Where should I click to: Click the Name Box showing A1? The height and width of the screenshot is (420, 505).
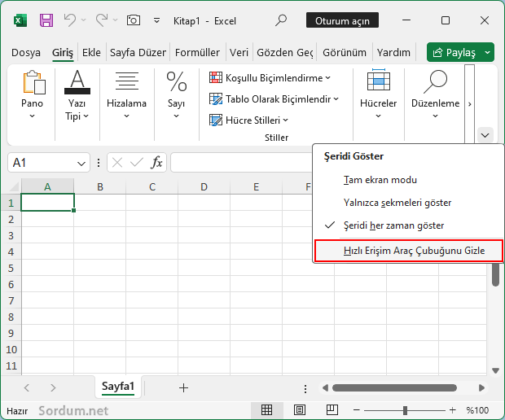(42, 163)
